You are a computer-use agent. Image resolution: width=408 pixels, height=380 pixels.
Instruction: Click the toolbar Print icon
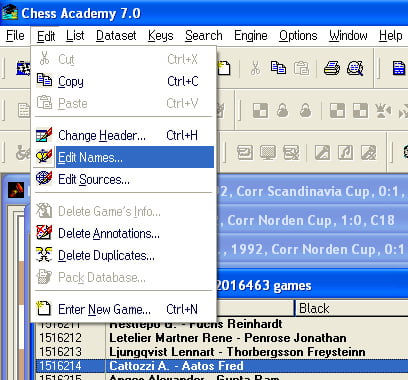click(332, 68)
